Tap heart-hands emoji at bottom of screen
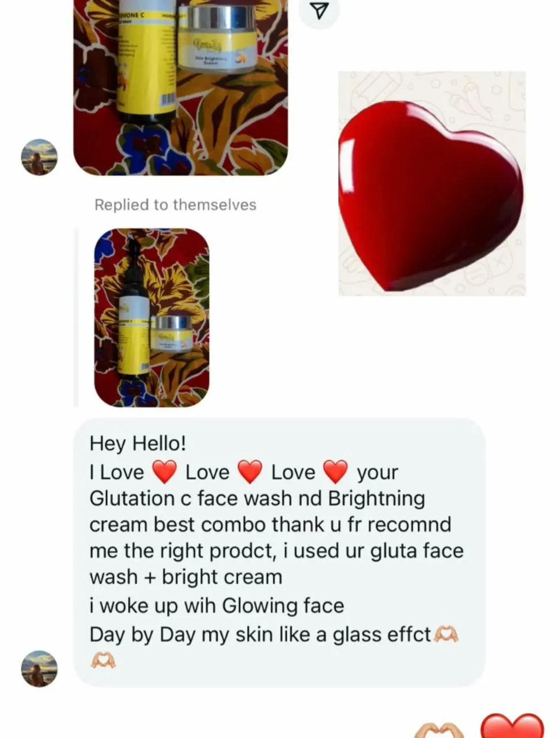This screenshot has width=560, height=738. tap(439, 730)
